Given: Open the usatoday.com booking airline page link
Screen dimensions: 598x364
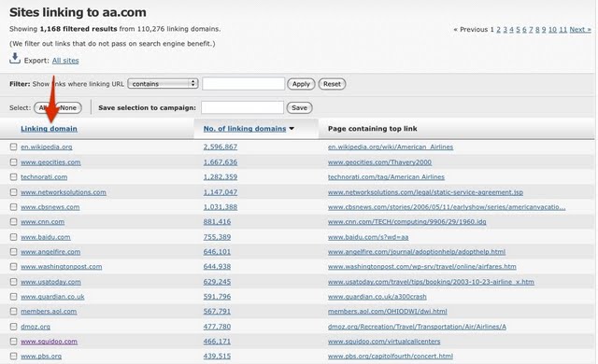Looking at the screenshot, I should coord(431,282).
